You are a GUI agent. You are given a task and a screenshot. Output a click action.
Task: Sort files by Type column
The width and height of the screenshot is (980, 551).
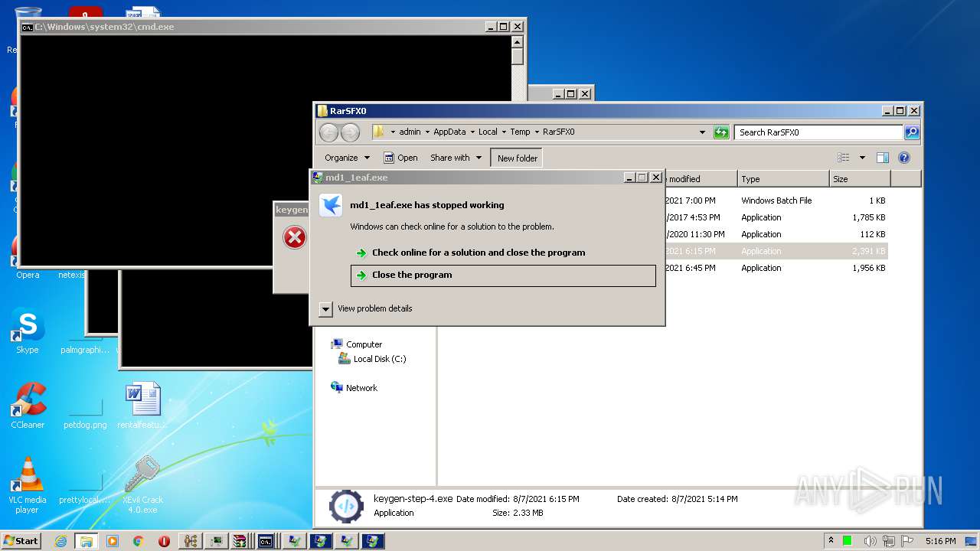(x=783, y=179)
